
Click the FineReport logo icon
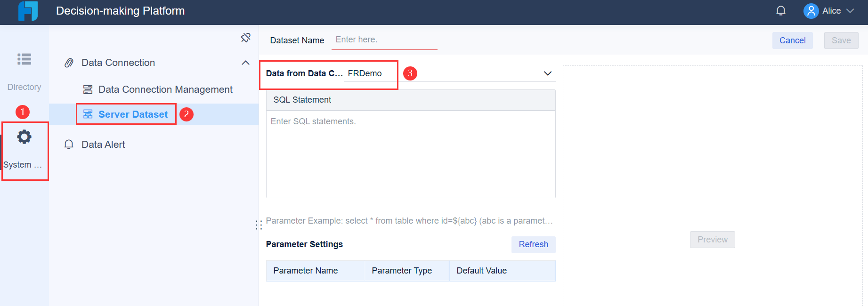click(x=28, y=11)
